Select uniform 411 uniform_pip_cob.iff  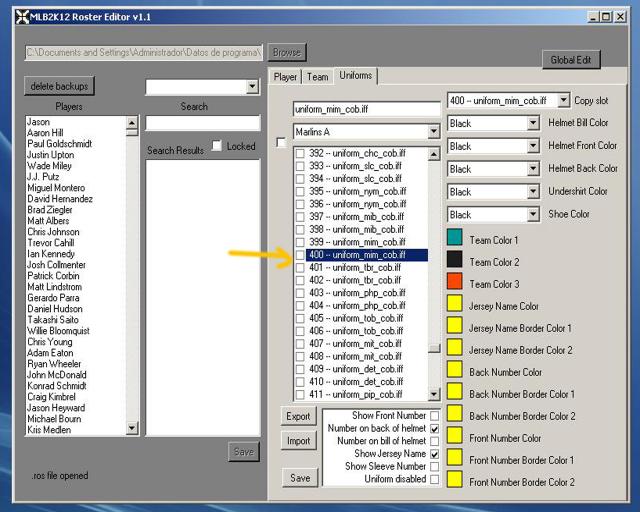click(x=356, y=394)
